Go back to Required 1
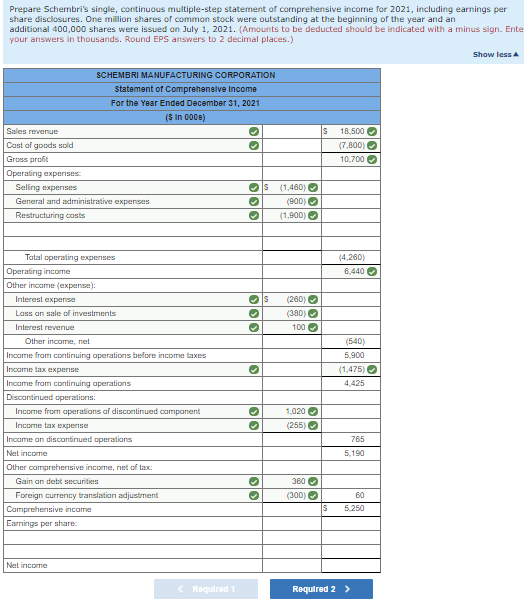Screen dimensions: 524x608 click(x=206, y=589)
